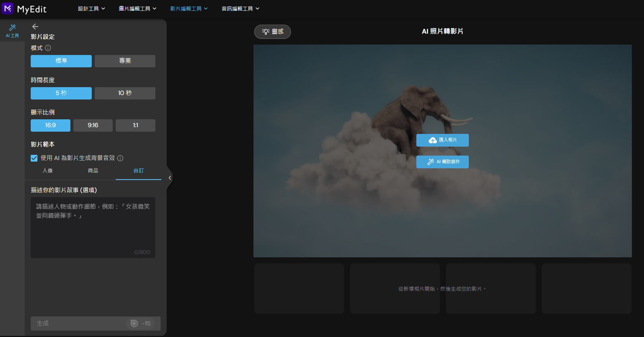Expand the 設計工具 dropdown menu
This screenshot has height=337, width=644.
(x=91, y=9)
